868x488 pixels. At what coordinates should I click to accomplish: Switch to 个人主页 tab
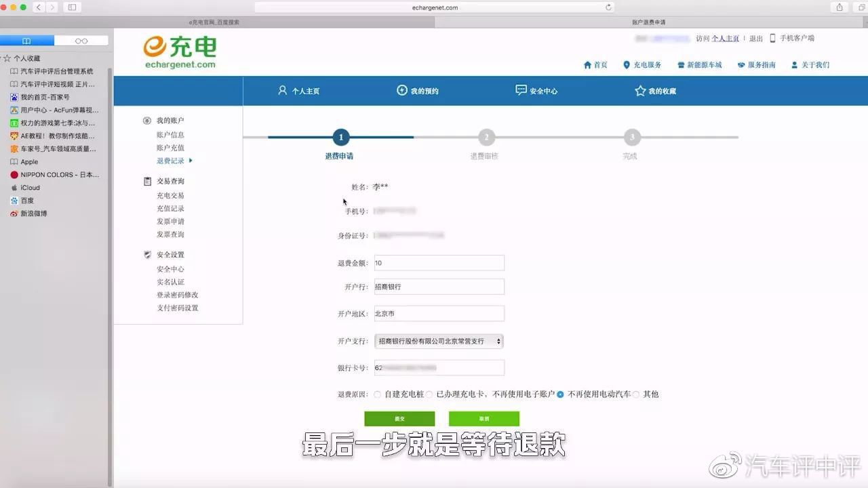(298, 91)
